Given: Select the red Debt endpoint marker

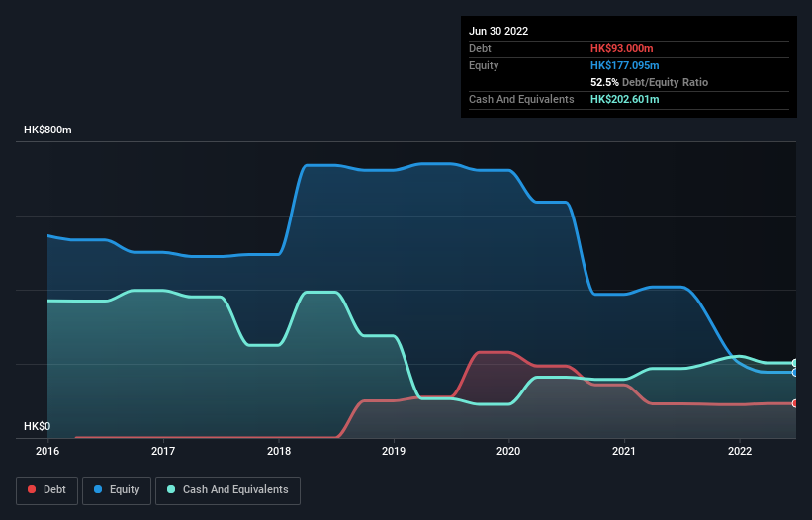Looking at the screenshot, I should (795, 403).
